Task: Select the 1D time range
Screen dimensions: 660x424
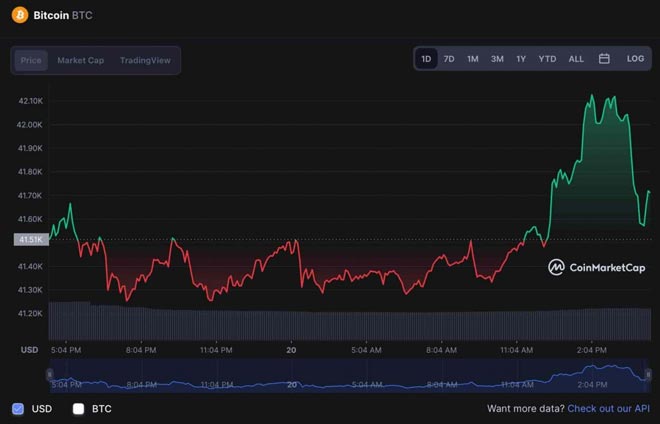Action: (426, 59)
